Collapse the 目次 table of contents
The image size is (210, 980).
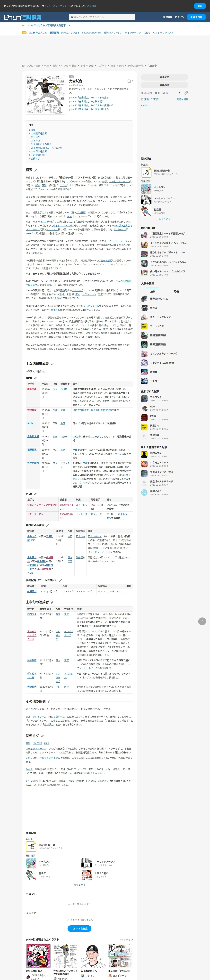pyautogui.click(x=129, y=125)
